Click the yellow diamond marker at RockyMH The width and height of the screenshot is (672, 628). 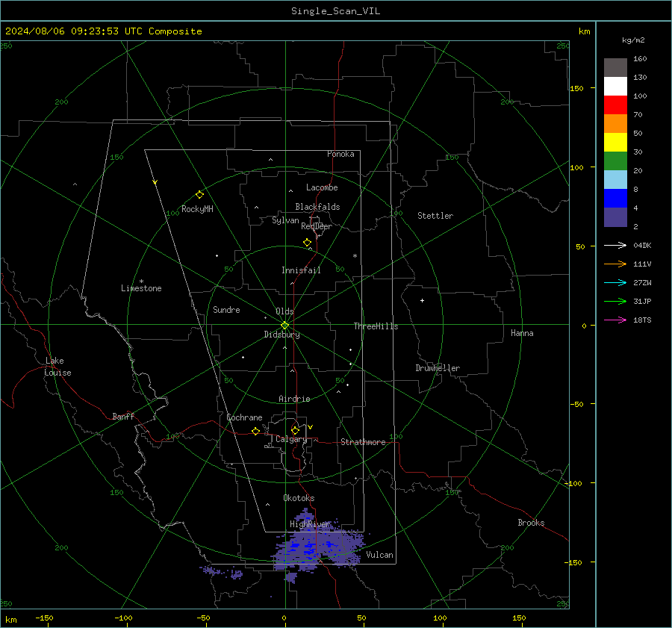click(x=199, y=195)
